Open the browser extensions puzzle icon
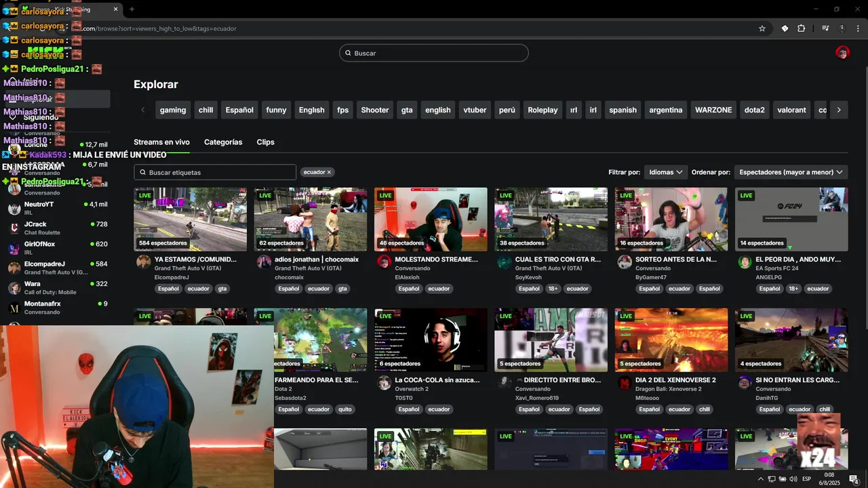The width and height of the screenshot is (868, 488). [x=802, y=28]
